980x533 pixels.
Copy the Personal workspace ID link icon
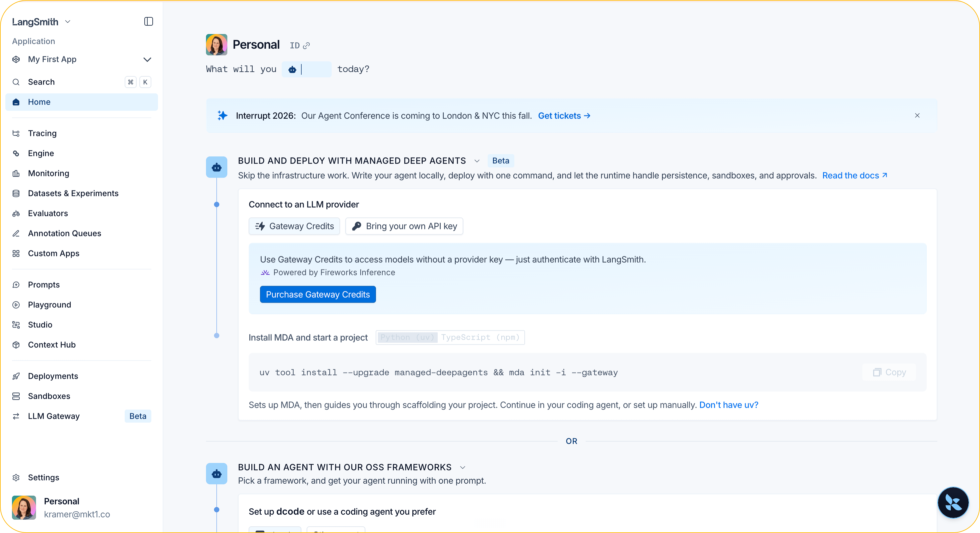click(x=306, y=46)
